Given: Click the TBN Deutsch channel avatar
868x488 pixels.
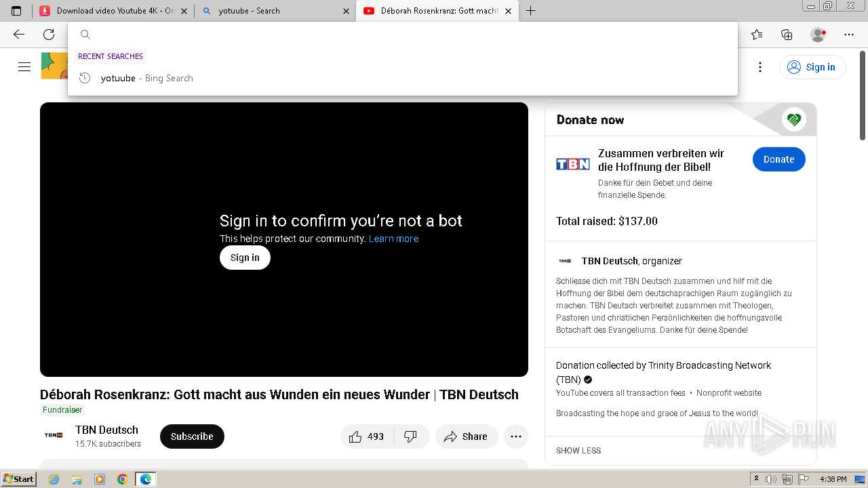Looking at the screenshot, I should 54,435.
